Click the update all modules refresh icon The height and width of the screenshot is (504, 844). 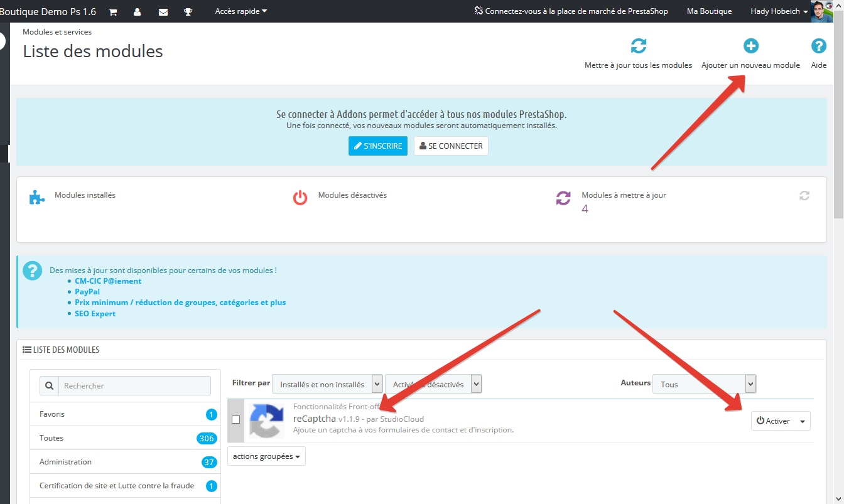(638, 46)
